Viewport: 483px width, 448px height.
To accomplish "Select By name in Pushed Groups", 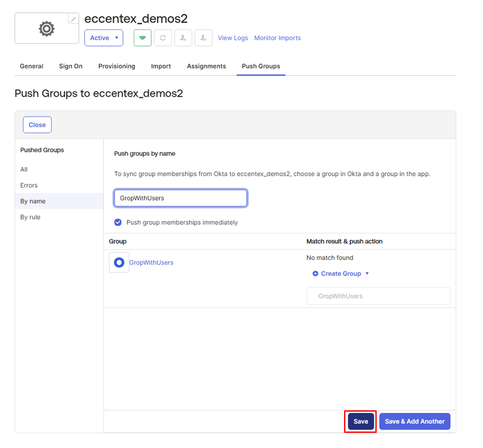I will coord(59,201).
